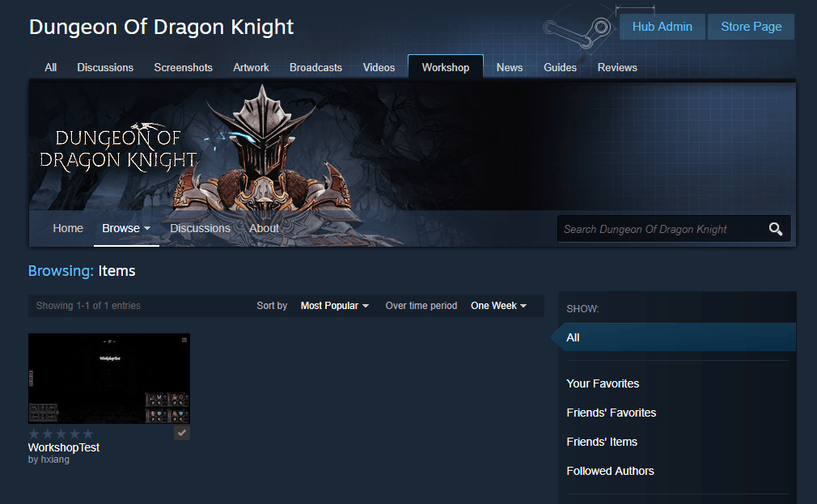Viewport: 817px width, 504px height.
Task: Show Your Favorites filter
Action: (x=603, y=383)
